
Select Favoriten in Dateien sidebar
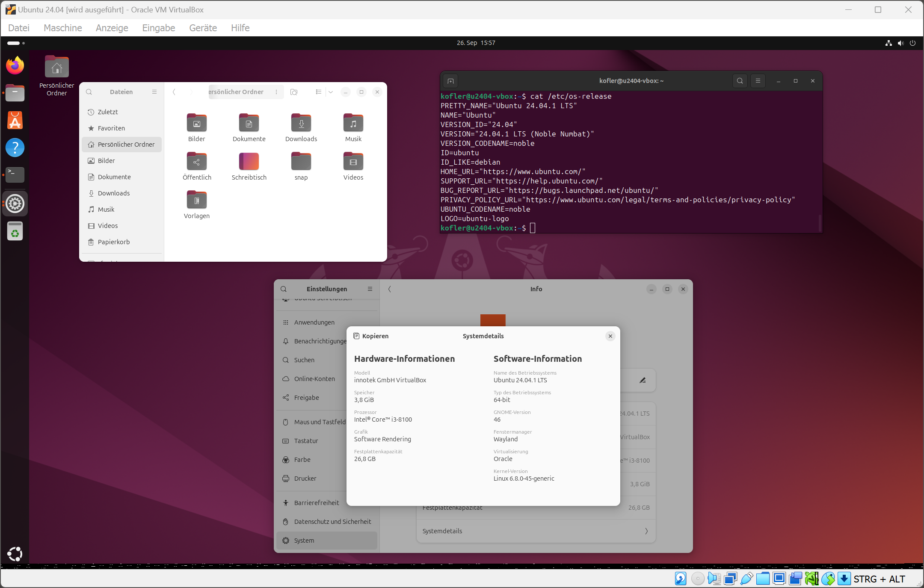point(121,128)
